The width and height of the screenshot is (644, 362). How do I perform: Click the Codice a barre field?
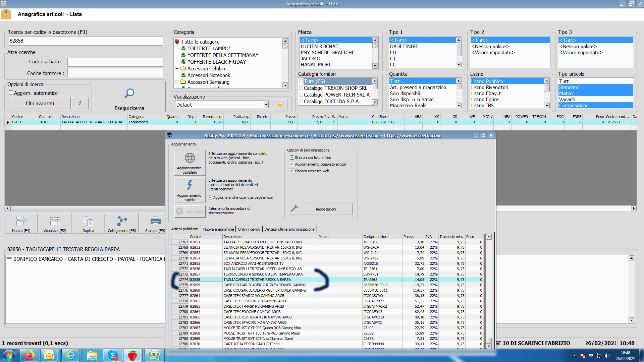pyautogui.click(x=115, y=62)
